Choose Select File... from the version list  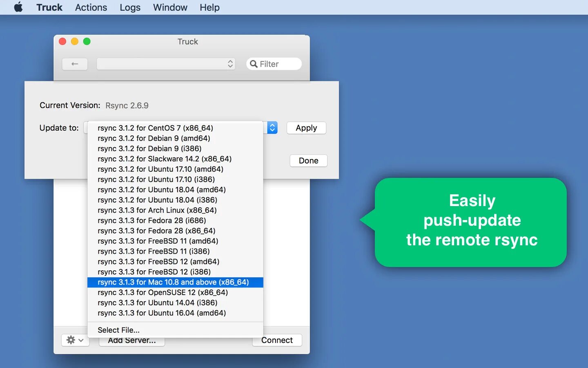click(118, 330)
